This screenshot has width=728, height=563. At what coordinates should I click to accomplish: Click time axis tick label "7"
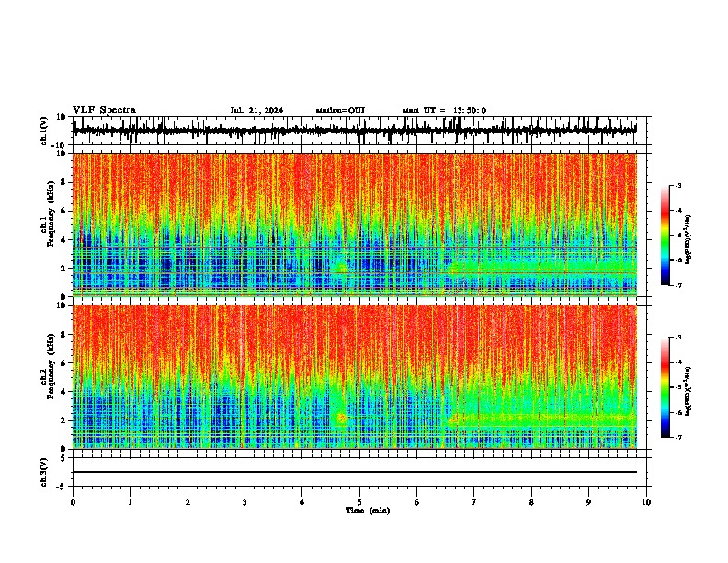point(474,502)
